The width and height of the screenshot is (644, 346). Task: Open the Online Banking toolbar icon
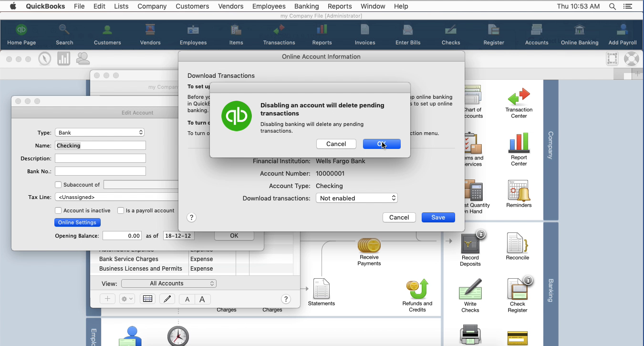580,35
